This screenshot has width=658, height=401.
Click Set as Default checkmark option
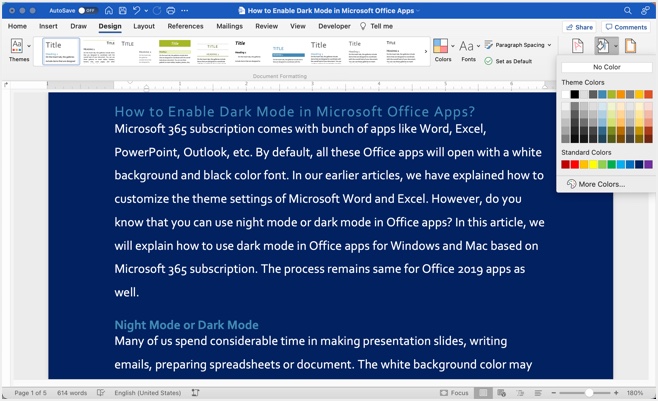[x=508, y=61]
